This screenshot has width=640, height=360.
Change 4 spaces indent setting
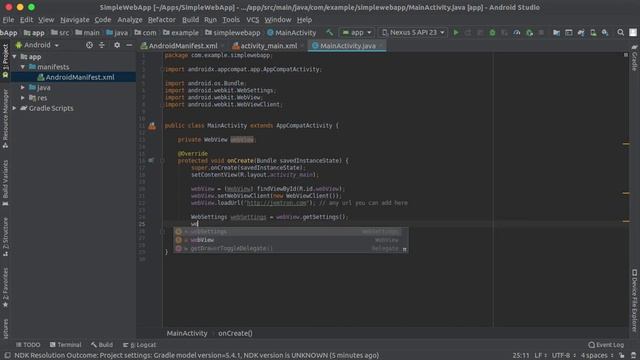[x=597, y=356]
